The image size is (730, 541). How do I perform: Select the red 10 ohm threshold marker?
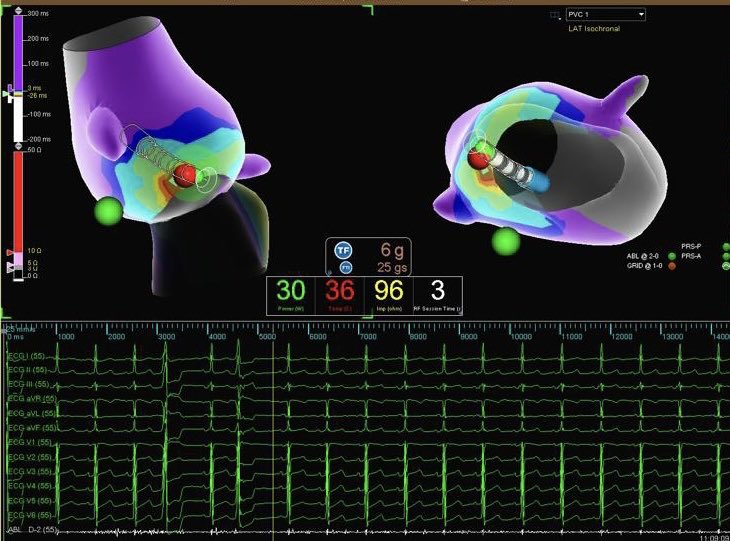[x=10, y=252]
